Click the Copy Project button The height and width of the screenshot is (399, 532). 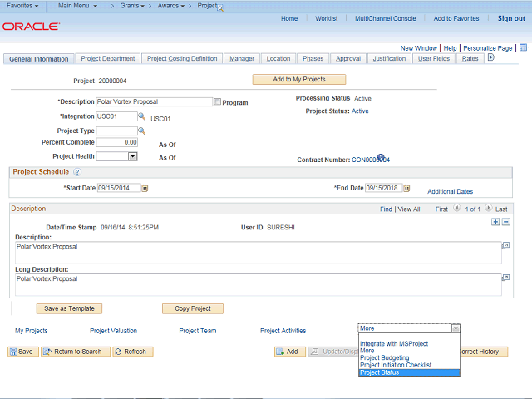[193, 308]
